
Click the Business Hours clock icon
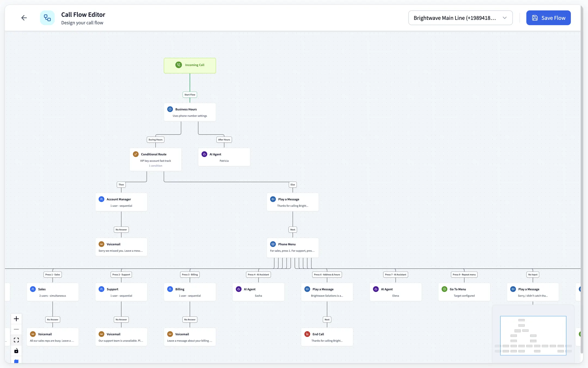170,109
